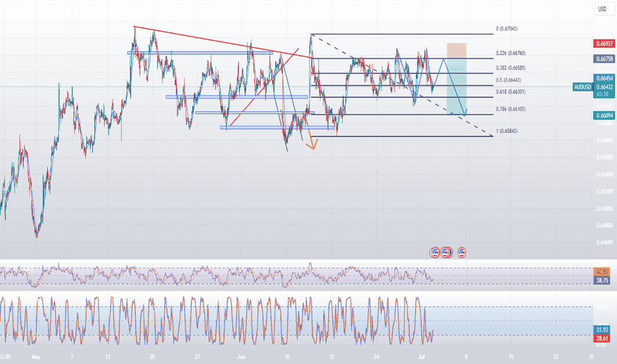Image resolution: width=617 pixels, height=364 pixels.
Task: Click the 0.66454 price axis label
Action: 604,78
